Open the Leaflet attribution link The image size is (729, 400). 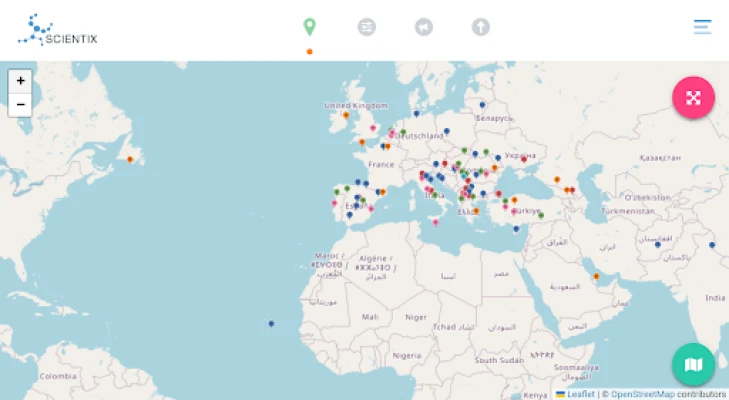pos(580,394)
